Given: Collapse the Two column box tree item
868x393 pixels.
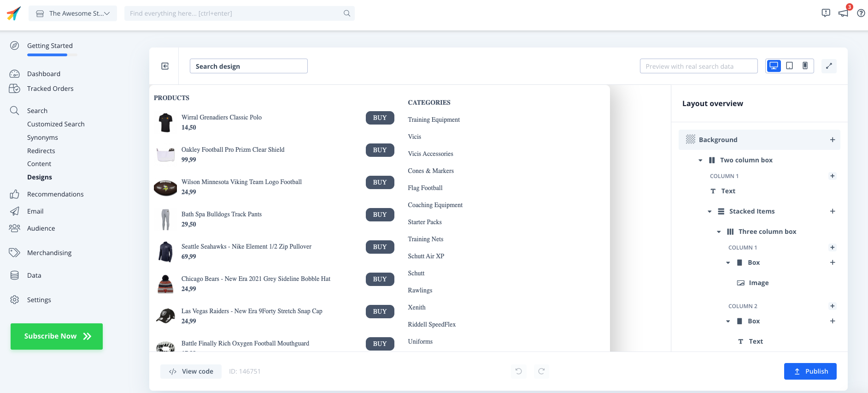Looking at the screenshot, I should coord(700,160).
